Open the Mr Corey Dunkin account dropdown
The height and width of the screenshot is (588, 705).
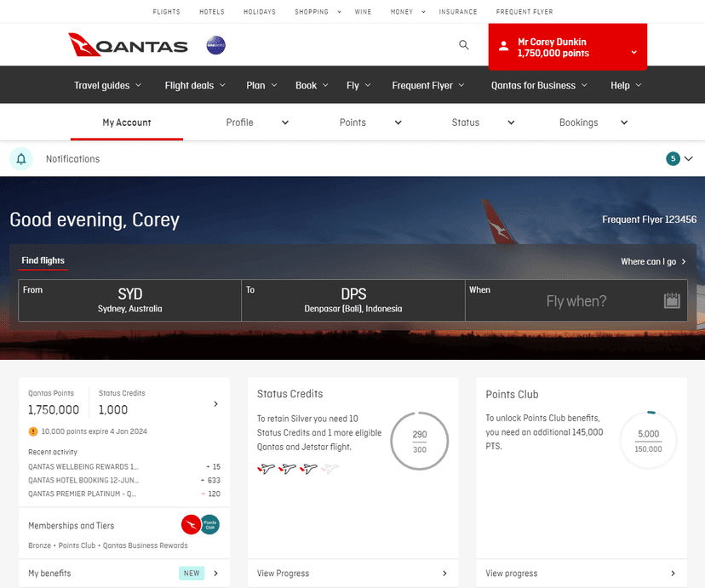[567, 48]
